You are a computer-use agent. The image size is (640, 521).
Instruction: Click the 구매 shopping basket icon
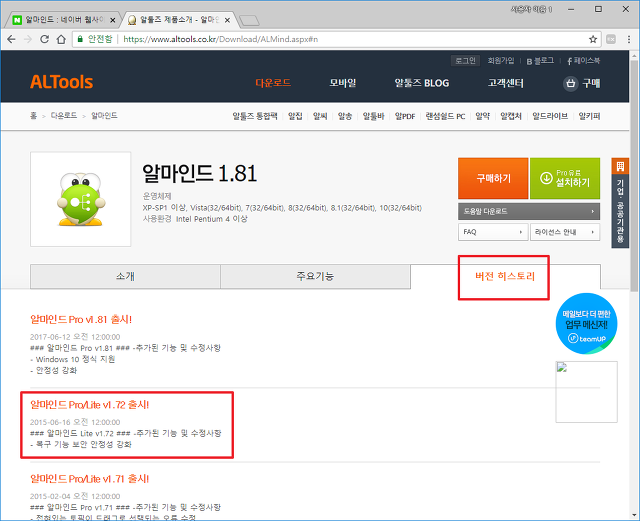(570, 83)
